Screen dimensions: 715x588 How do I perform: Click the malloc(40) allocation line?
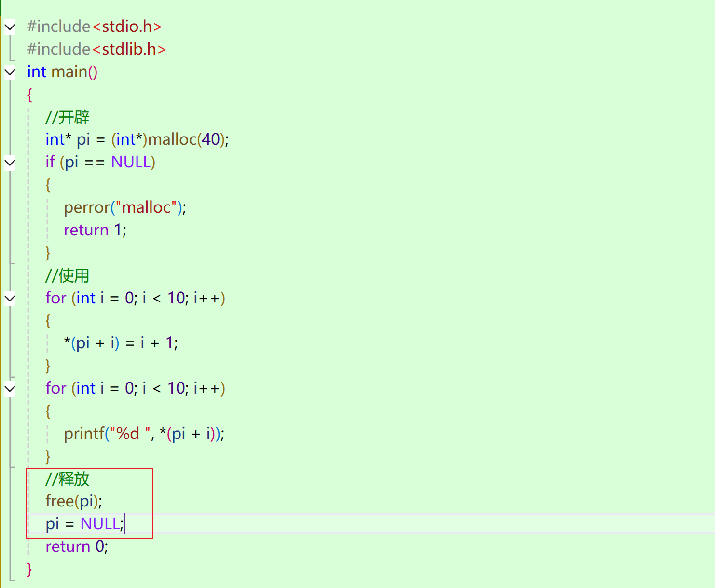click(137, 139)
